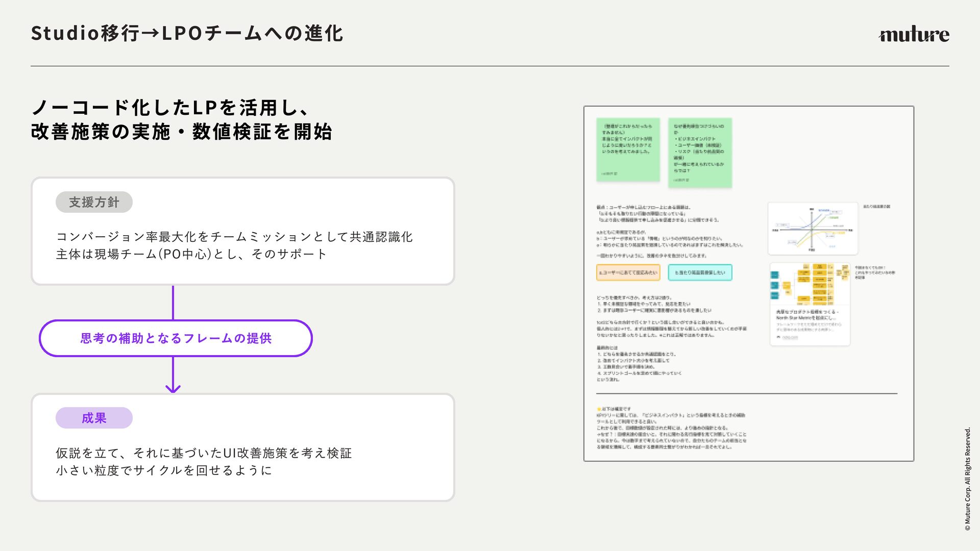Open the yellow tree diagram thumbnail

pos(810,284)
